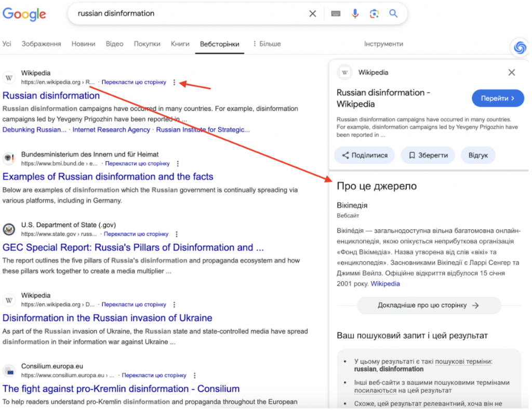
Task: Click the Wikipedia favicon in the side panel
Action: [345, 72]
